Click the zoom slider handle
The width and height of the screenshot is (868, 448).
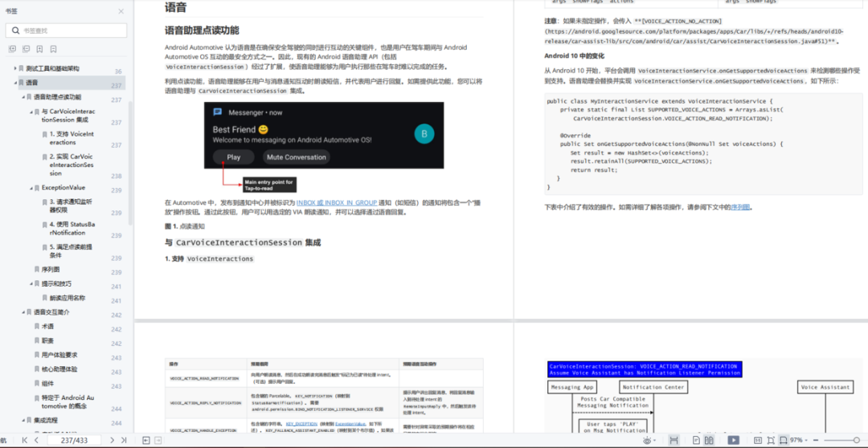pos(856,440)
